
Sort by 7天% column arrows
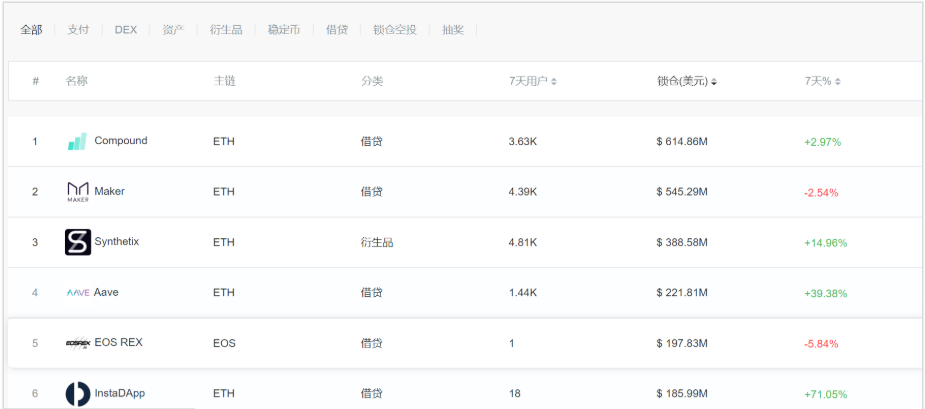tap(838, 82)
